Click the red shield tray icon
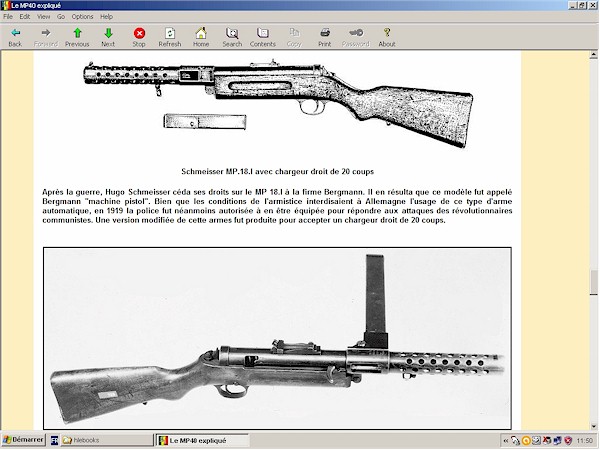This screenshot has height=450, width=600. click(x=568, y=441)
